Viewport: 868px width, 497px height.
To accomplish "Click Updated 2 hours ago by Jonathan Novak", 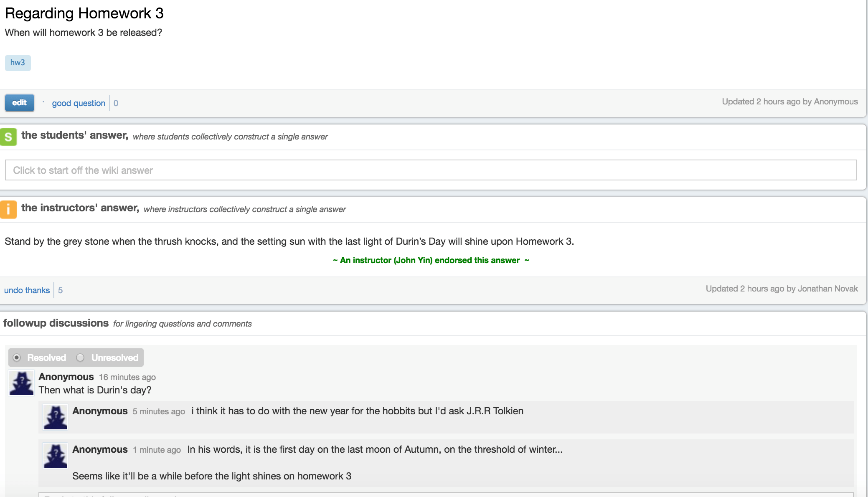I will point(782,289).
